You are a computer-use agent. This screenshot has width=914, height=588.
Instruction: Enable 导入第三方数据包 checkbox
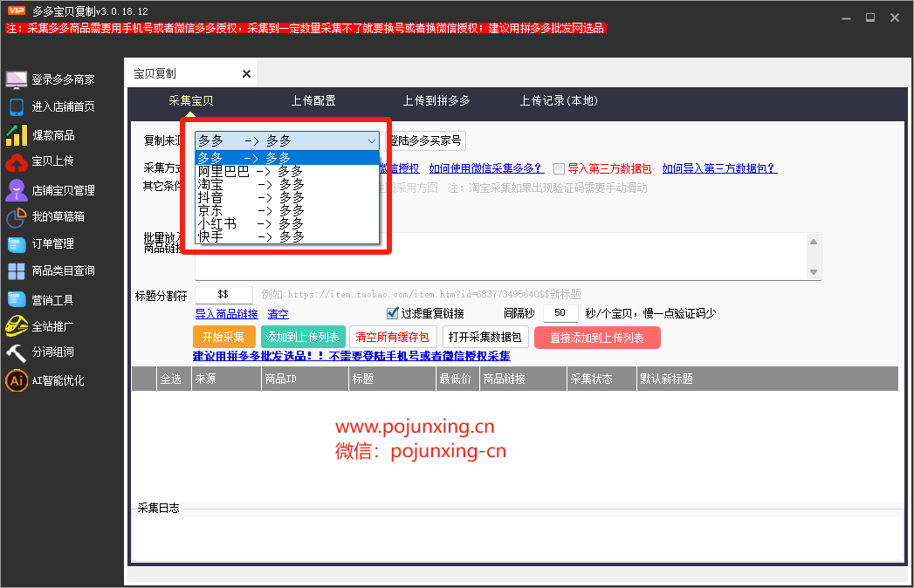(x=559, y=169)
